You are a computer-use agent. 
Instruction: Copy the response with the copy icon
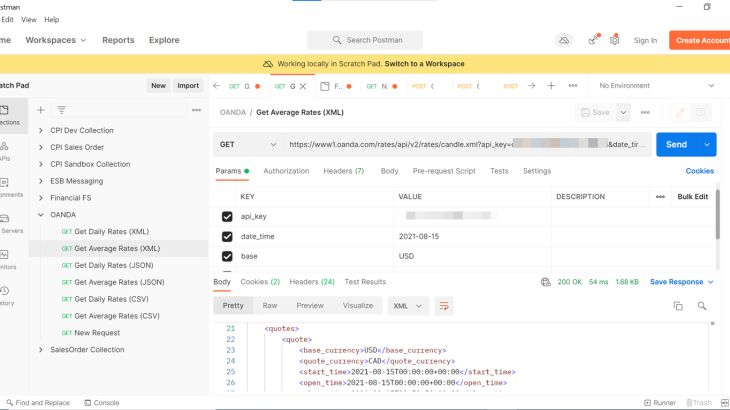pos(678,306)
